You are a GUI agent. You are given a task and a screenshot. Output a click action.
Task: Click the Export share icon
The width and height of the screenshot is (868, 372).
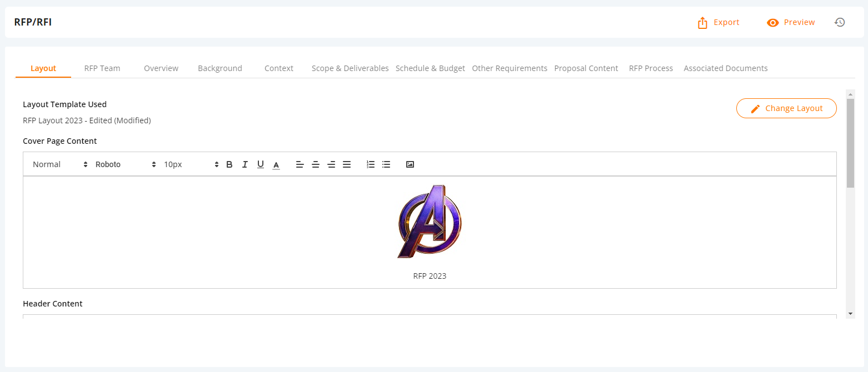coord(702,23)
